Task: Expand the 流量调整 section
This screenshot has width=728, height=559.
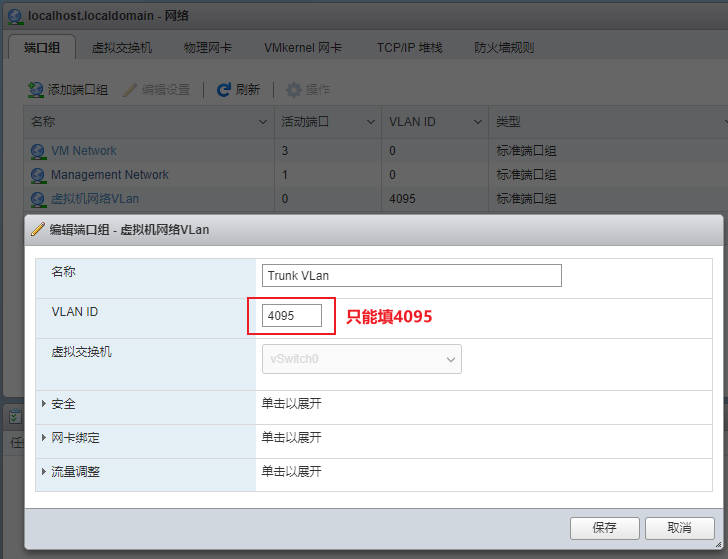Action: pyautogui.click(x=44, y=471)
